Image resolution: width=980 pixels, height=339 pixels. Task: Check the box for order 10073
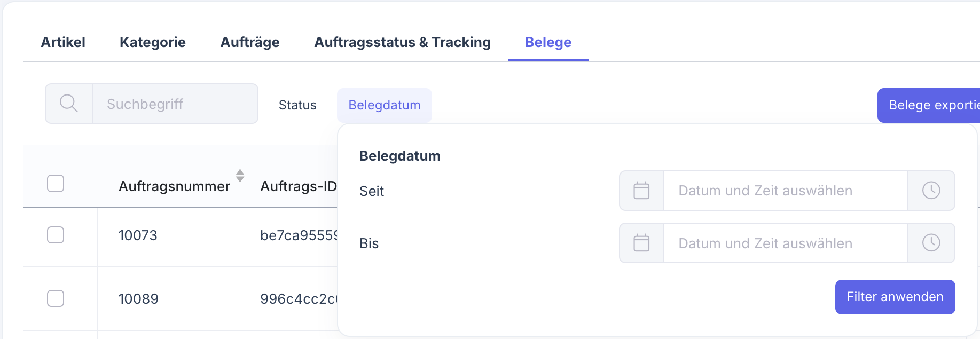(x=56, y=235)
